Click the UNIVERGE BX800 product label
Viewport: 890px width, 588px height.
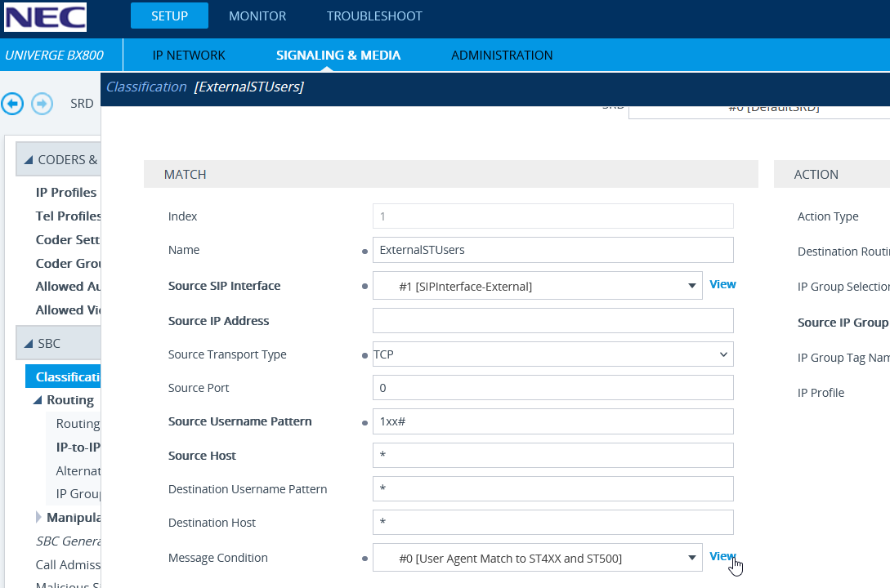[55, 55]
